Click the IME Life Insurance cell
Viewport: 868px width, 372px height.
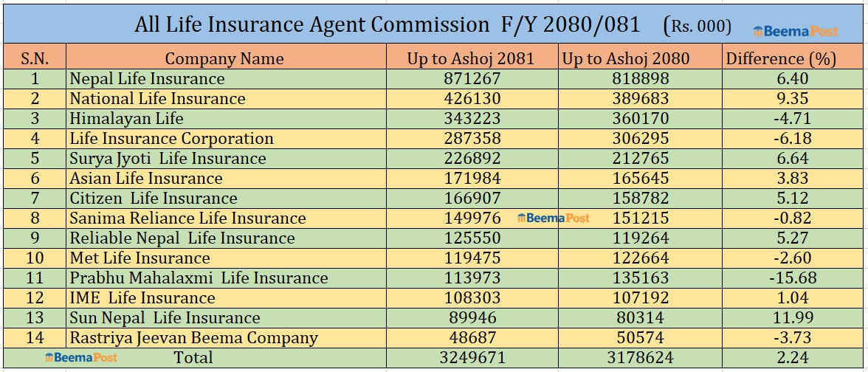click(x=142, y=298)
